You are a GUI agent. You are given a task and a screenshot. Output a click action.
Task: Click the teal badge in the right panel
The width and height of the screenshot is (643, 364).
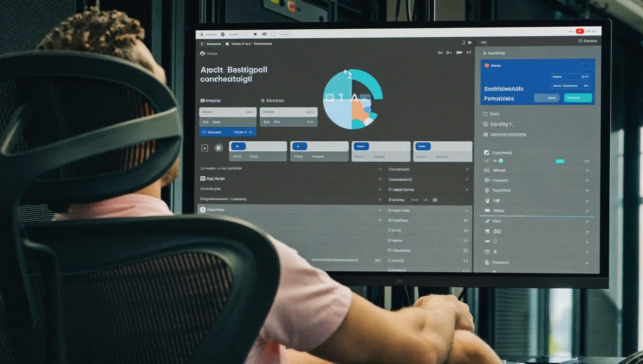tap(560, 161)
